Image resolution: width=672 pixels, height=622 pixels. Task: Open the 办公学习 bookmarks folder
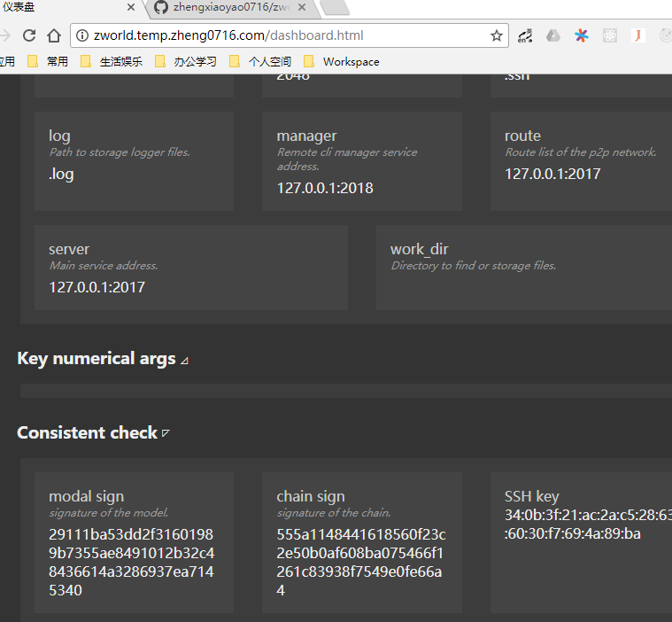pos(186,62)
